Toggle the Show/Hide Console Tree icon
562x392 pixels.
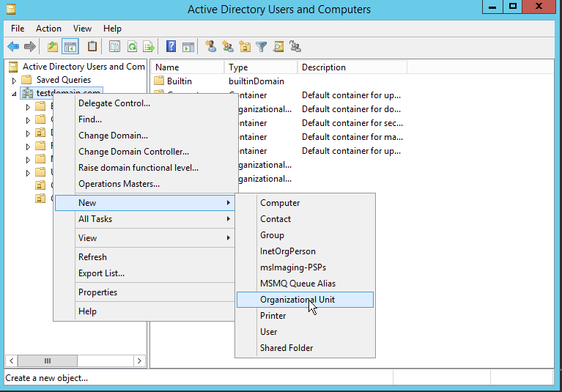[70, 47]
